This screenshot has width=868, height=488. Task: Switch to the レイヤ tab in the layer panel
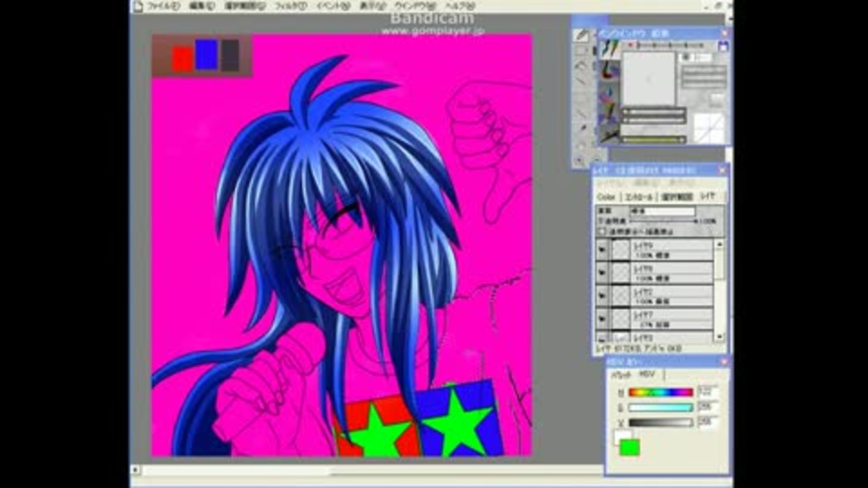tap(707, 196)
